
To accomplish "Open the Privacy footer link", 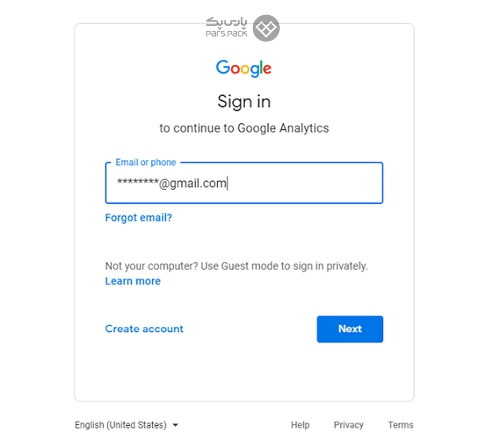I will point(348,425).
